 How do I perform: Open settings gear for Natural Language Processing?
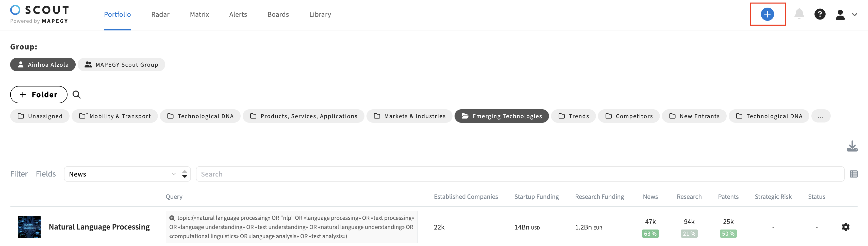(845, 227)
